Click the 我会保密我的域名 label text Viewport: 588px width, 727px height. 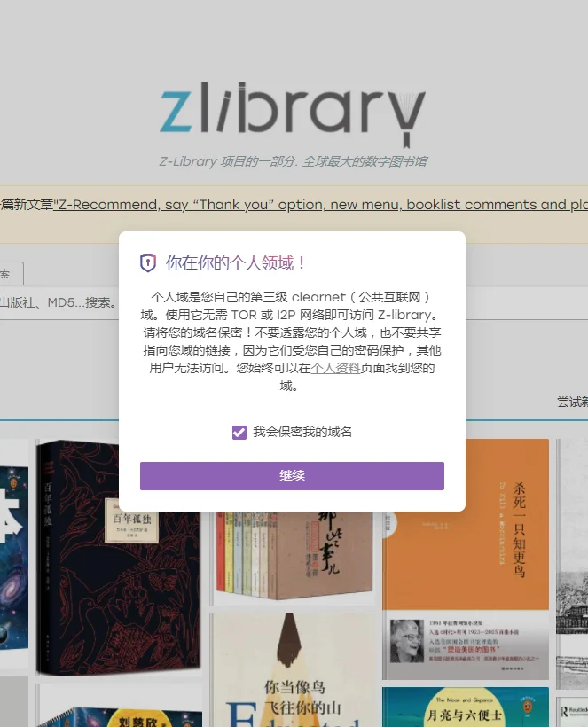pyautogui.click(x=302, y=432)
